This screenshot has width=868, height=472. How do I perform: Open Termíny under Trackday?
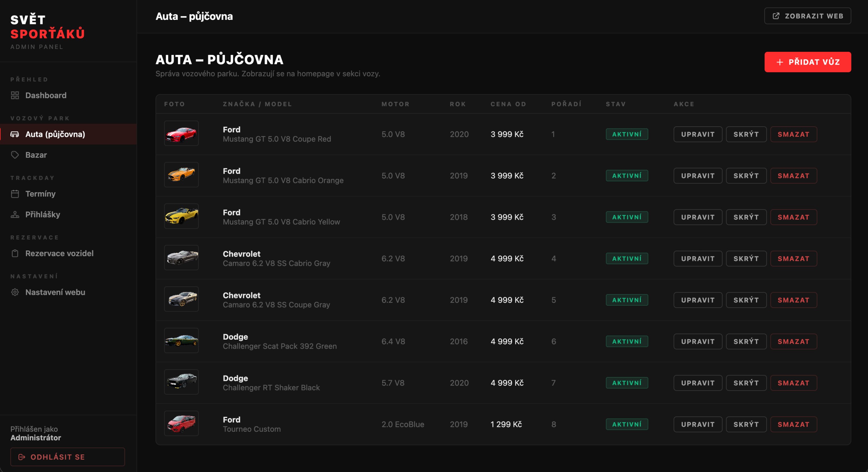pyautogui.click(x=68, y=194)
